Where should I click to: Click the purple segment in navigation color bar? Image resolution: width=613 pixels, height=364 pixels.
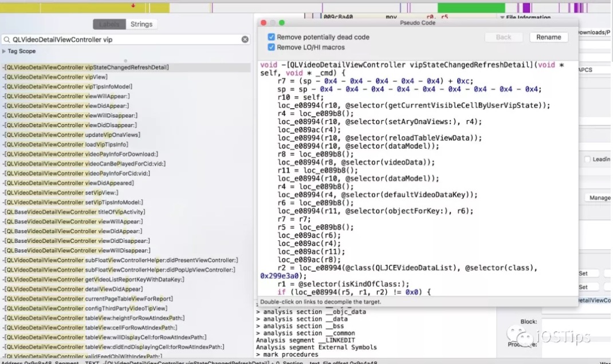point(526,7)
